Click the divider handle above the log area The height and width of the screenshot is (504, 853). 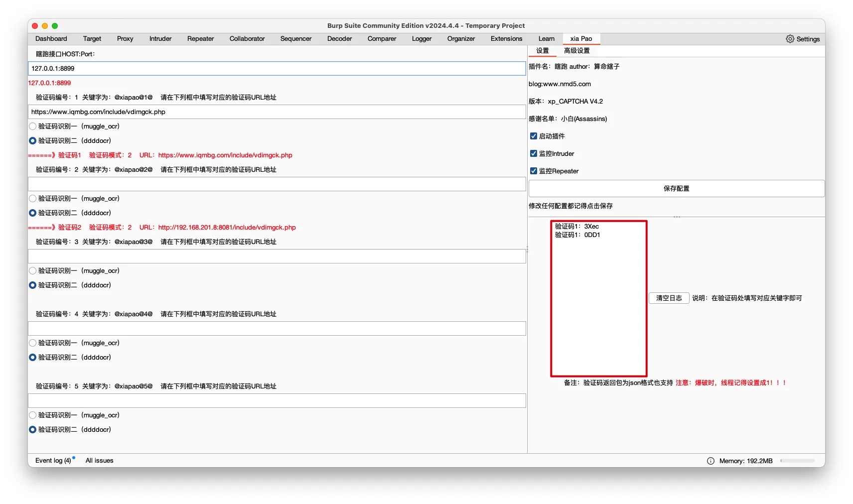pyautogui.click(x=677, y=217)
